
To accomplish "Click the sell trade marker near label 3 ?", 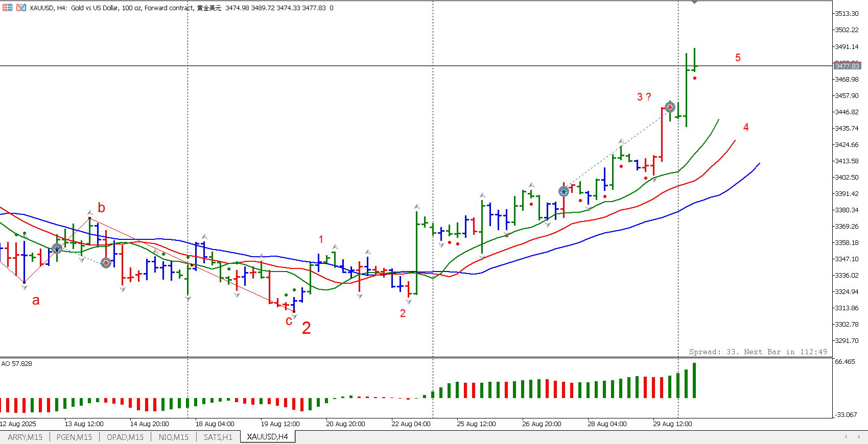I will coord(670,107).
